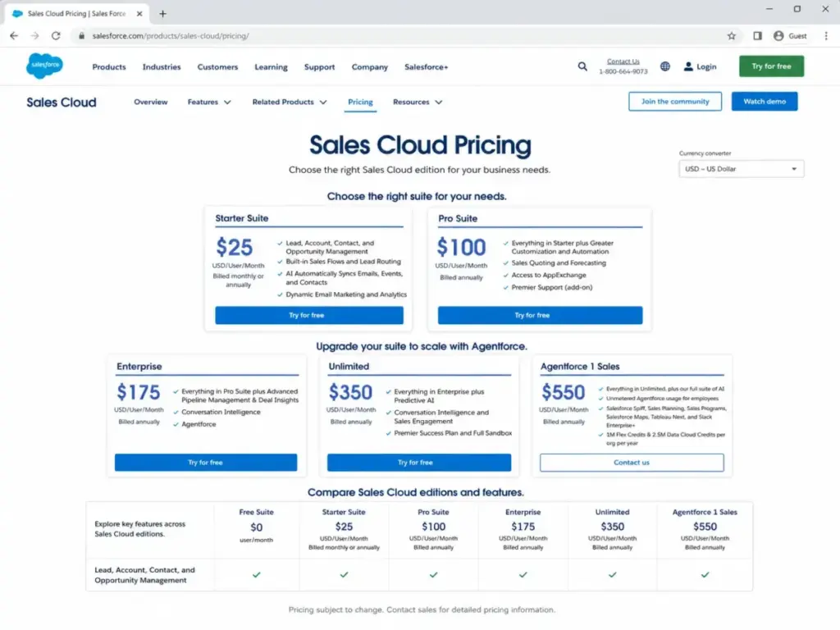
Task: Click Agentforce 1 Sales checkmark in Lead row
Action: [x=705, y=575]
